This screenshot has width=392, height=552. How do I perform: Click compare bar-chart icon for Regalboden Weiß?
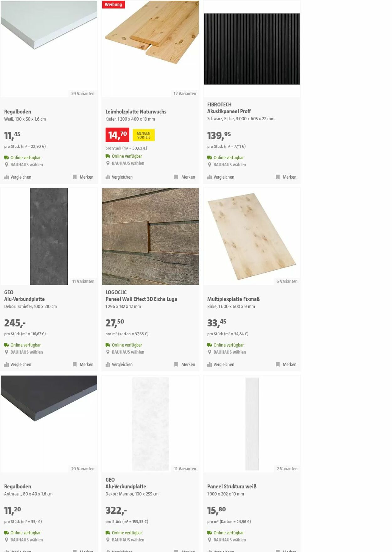coord(7,177)
